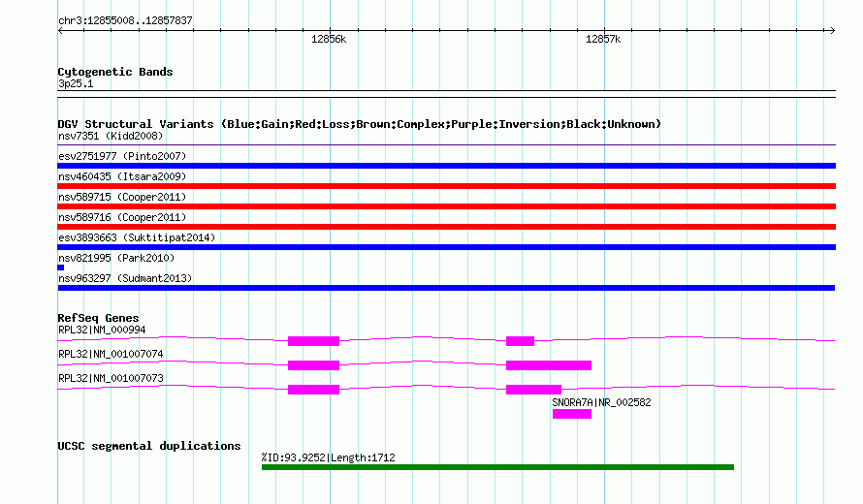Select first exon of RPL32 NM_001007073
The width and height of the screenshot is (863, 504).
click(x=314, y=390)
